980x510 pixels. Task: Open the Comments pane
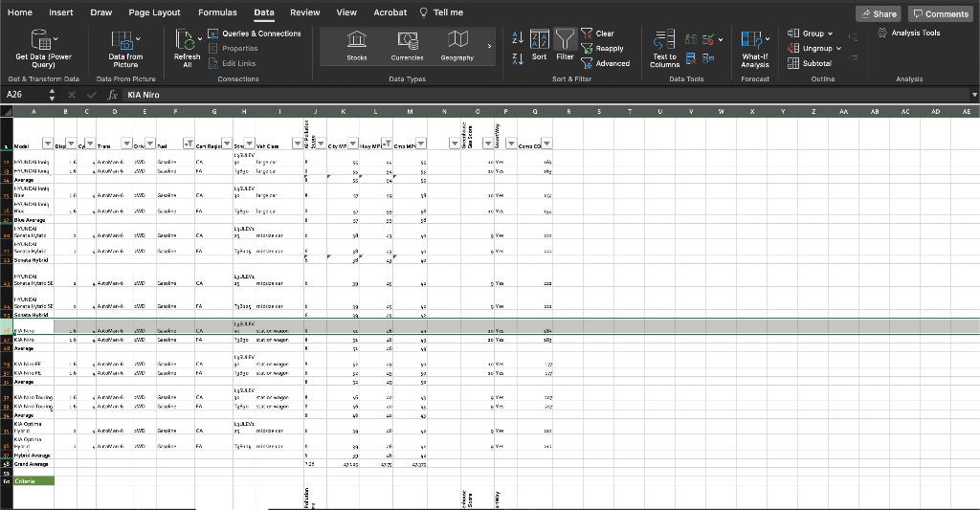pos(941,13)
